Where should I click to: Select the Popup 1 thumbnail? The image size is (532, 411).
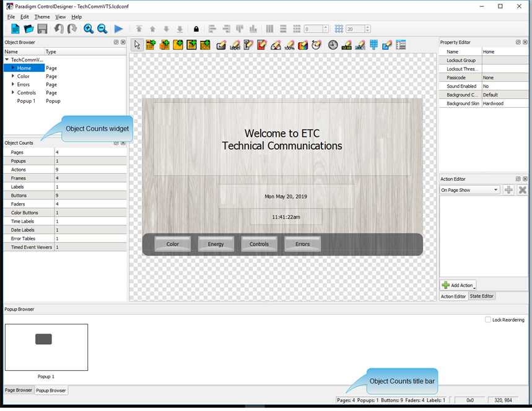46,347
